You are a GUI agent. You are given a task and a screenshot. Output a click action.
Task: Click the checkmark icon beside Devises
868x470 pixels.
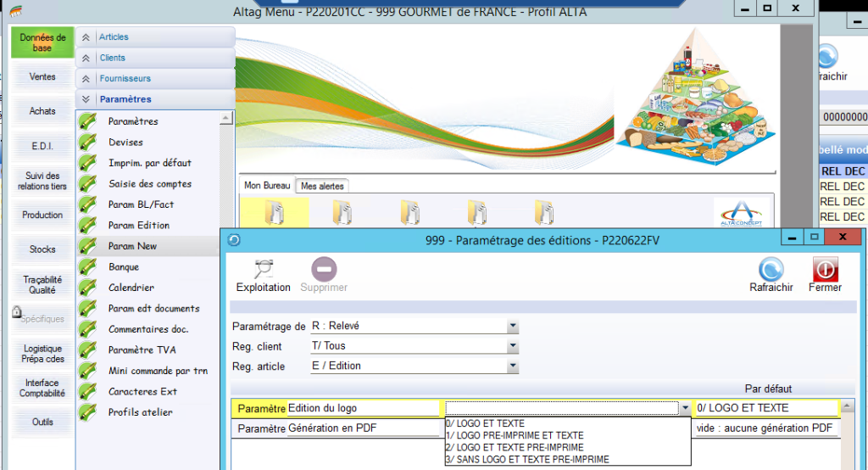[x=87, y=143]
